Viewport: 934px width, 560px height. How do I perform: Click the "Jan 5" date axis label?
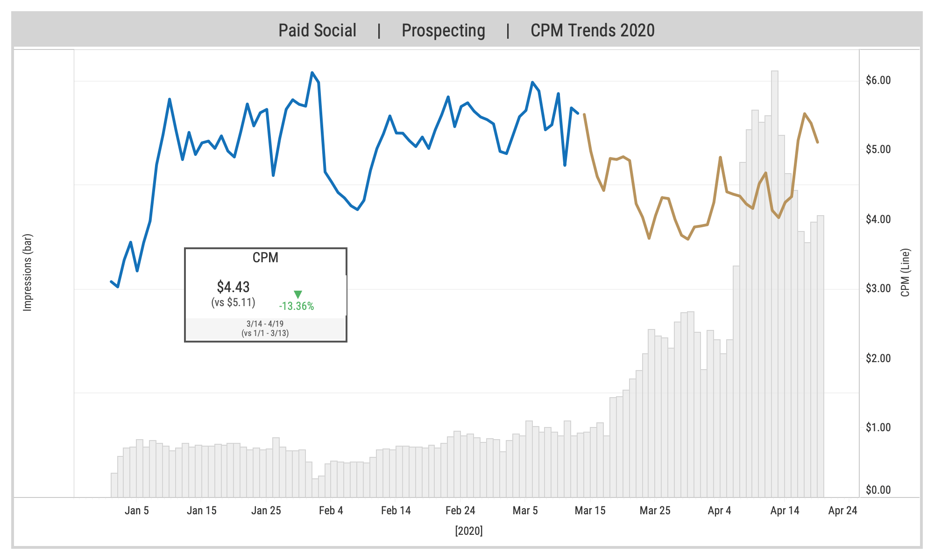click(x=137, y=511)
